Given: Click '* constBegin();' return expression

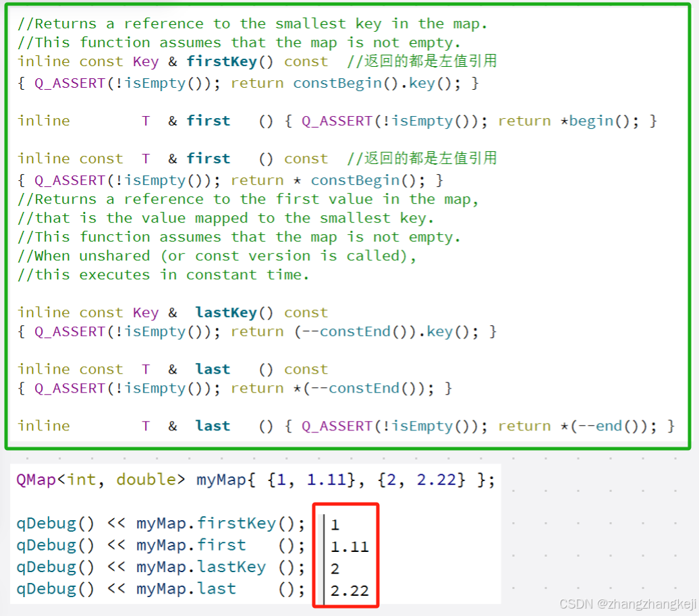Looking at the screenshot, I should (360, 181).
